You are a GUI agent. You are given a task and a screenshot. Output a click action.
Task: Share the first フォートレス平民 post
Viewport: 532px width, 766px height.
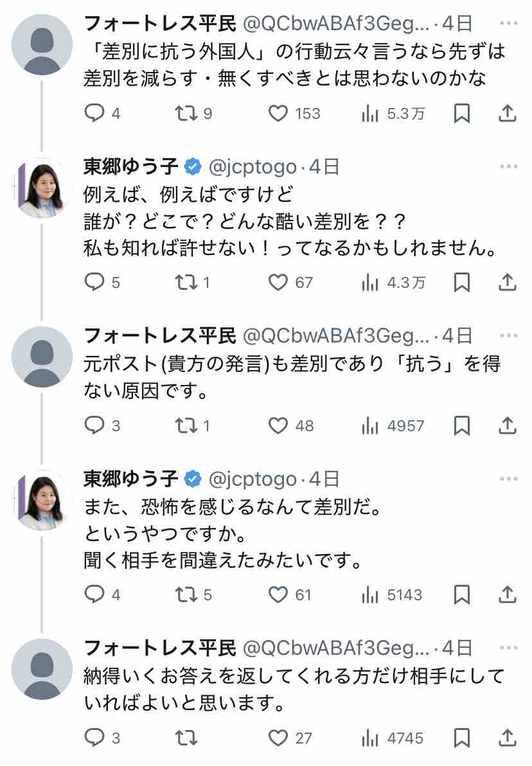(x=508, y=114)
